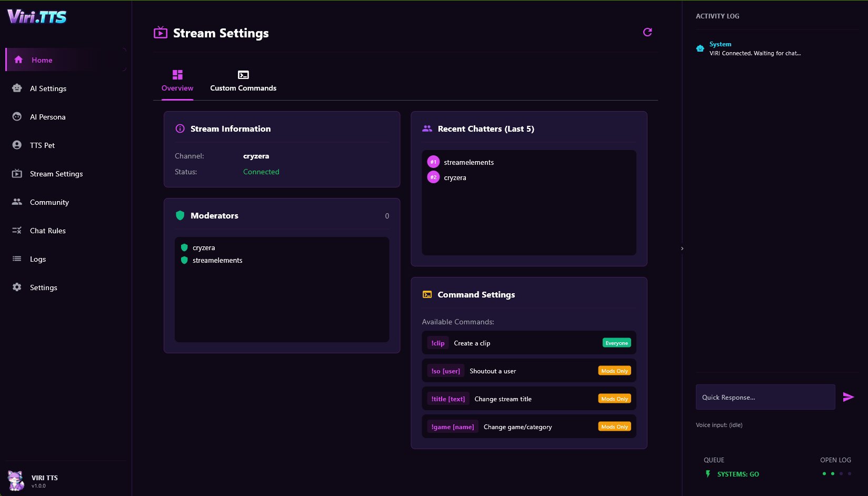Viewport: 868px width, 496px height.
Task: View Logs using the list icon
Action: pos(17,259)
